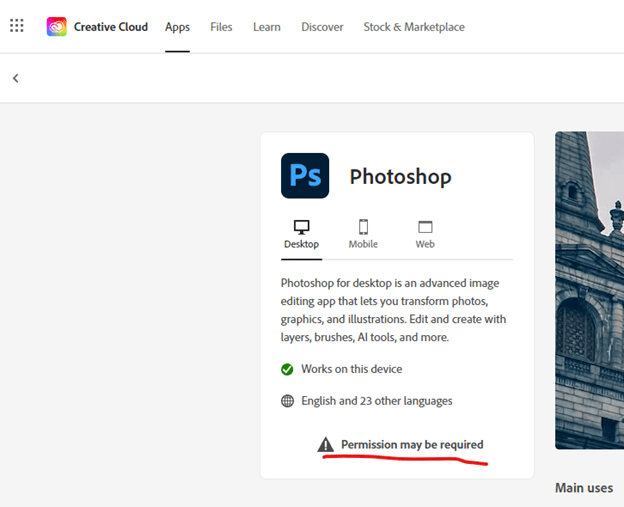624x507 pixels.
Task: Click the Photoshop description paragraph
Action: click(x=393, y=310)
